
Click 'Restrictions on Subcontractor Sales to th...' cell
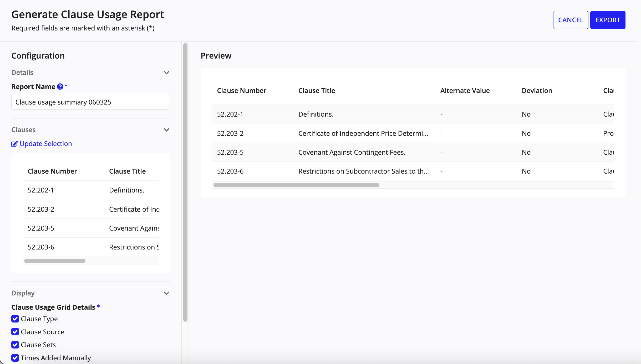[x=364, y=171]
